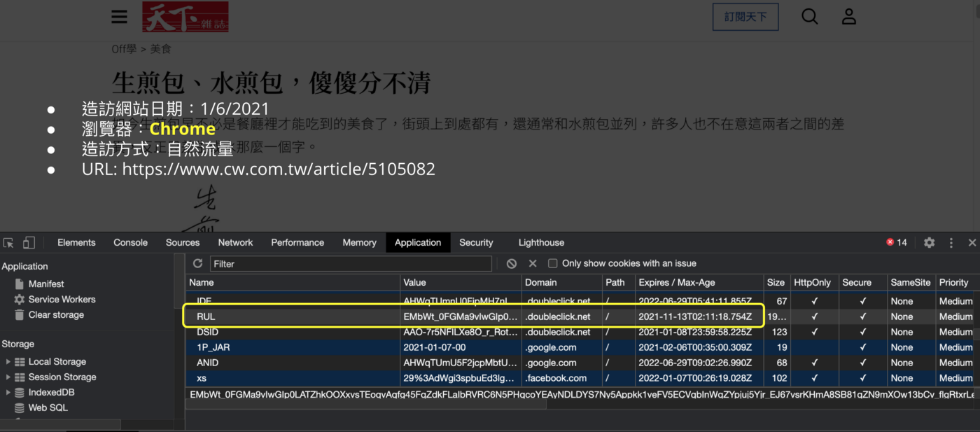
Task: Open the hamburger menu on the webpage
Action: point(120,17)
